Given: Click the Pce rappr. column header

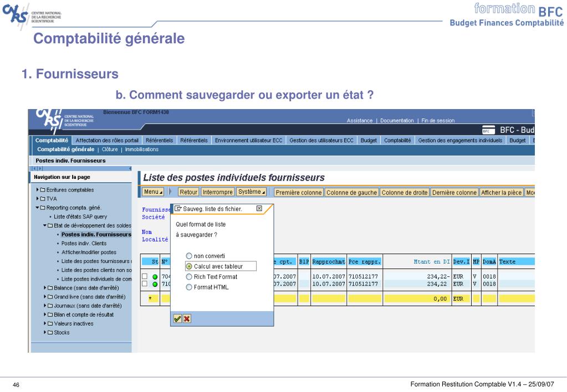Looking at the screenshot, I should 365,261.
